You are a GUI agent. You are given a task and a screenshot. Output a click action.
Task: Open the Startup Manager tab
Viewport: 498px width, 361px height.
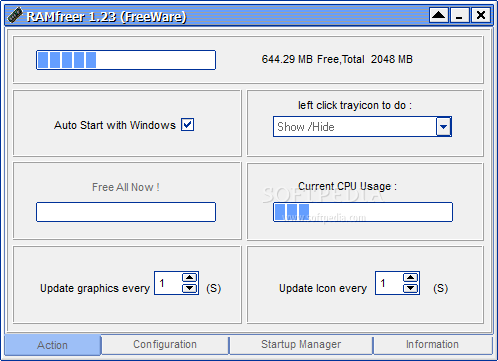(301, 344)
